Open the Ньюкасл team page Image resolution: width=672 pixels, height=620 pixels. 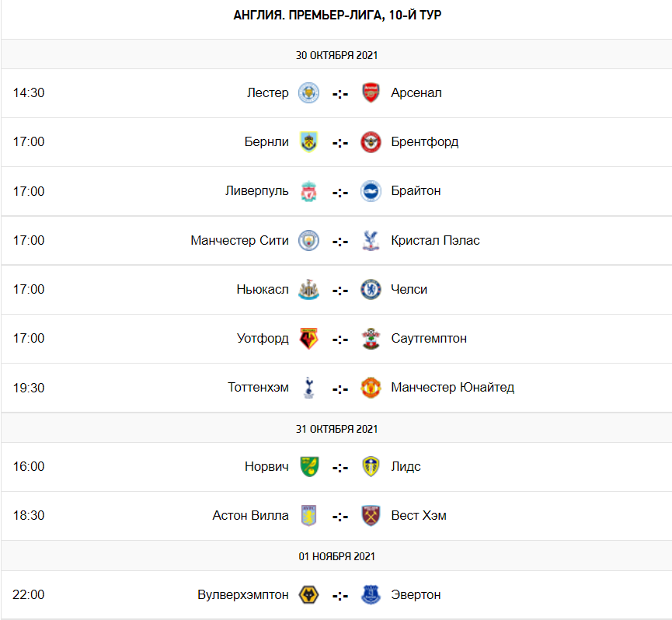click(263, 289)
